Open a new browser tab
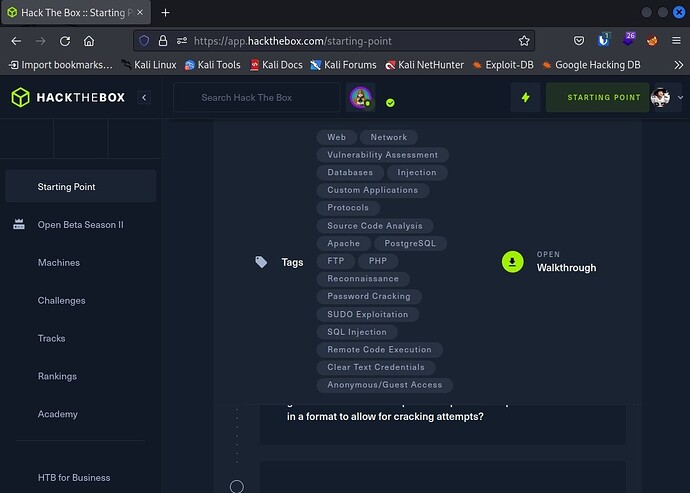This screenshot has width=690, height=493. [165, 13]
